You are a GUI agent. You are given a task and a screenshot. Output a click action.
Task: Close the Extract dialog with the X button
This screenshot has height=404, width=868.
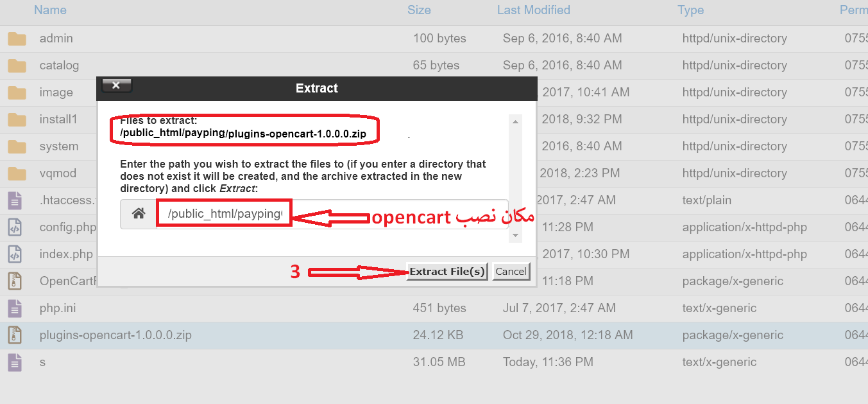[116, 85]
